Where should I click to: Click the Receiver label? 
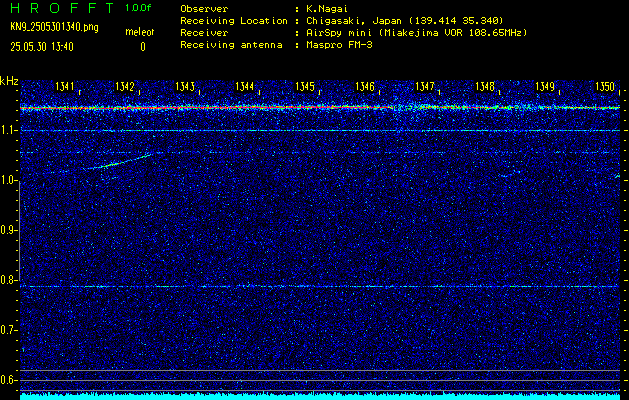coord(204,33)
